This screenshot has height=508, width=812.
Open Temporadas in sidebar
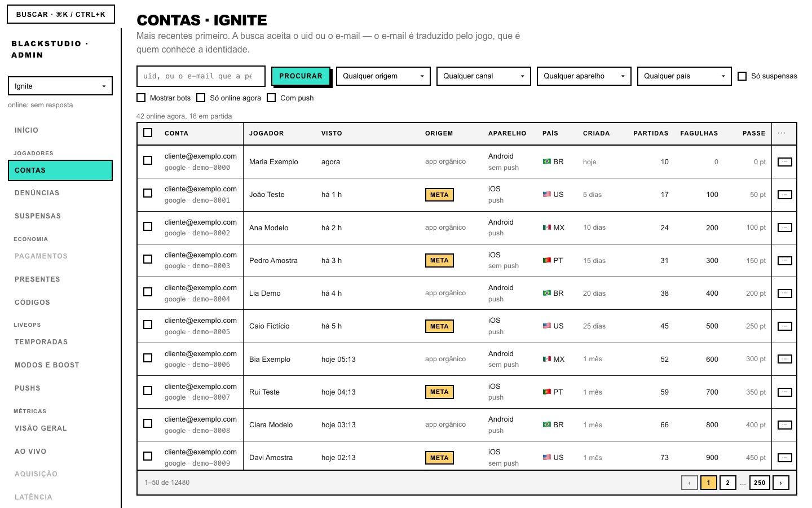[60, 342]
